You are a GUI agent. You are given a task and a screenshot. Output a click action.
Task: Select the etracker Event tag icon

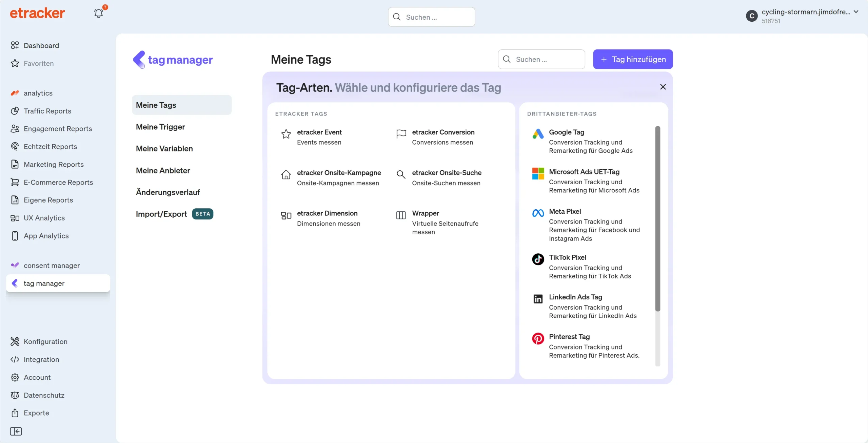(286, 134)
